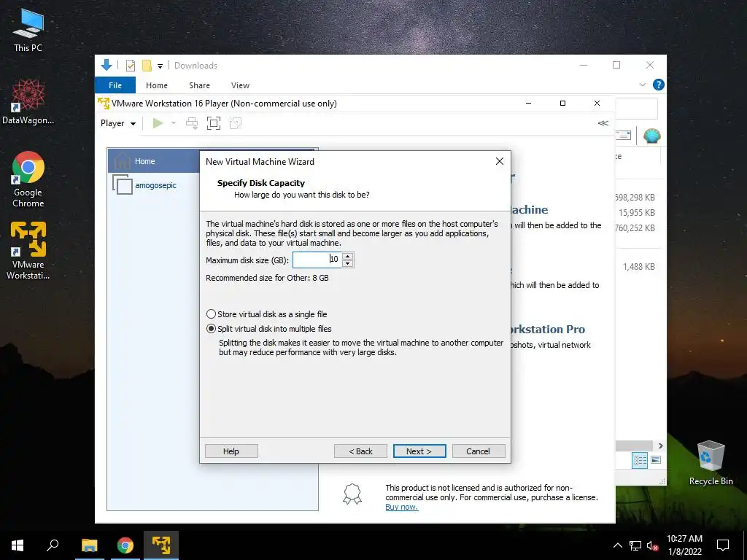Expand the Explorer ribbon chevron
The image size is (747, 560).
643,85
